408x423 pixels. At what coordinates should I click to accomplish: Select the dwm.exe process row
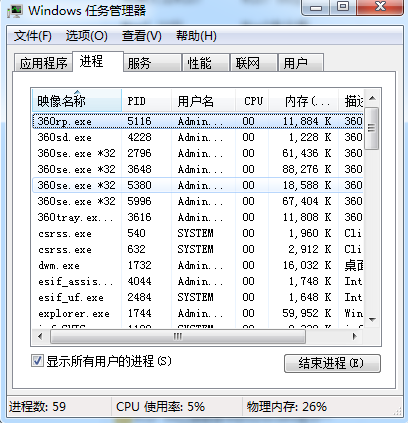tap(198, 265)
